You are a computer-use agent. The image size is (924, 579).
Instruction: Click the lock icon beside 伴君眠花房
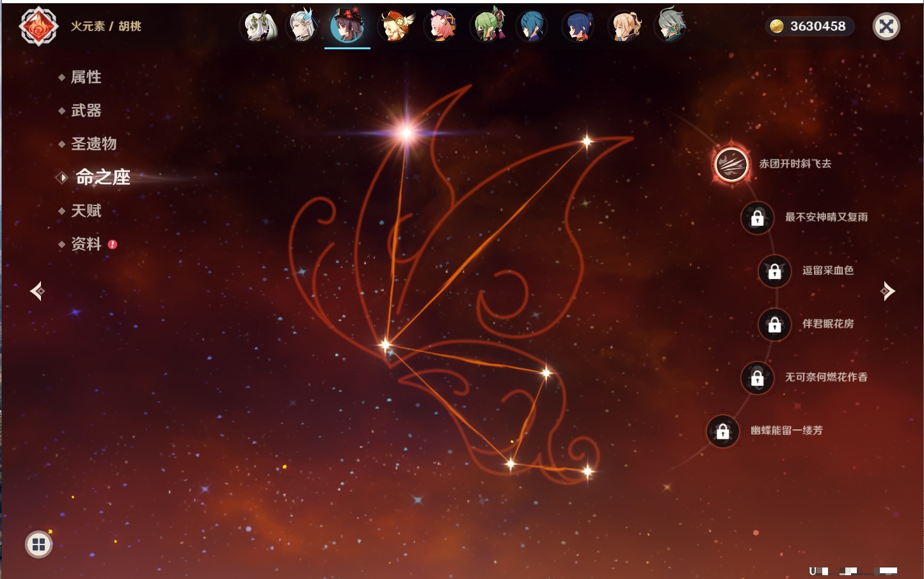(x=775, y=324)
